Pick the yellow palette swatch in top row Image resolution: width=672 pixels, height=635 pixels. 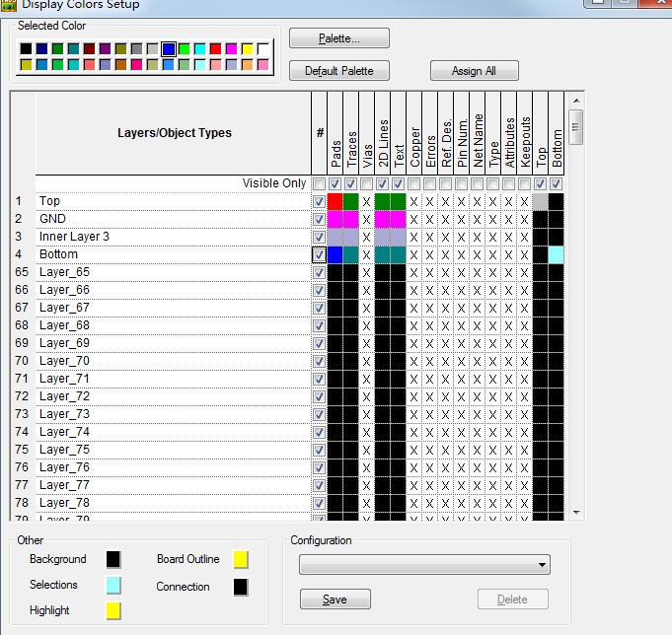tap(248, 49)
